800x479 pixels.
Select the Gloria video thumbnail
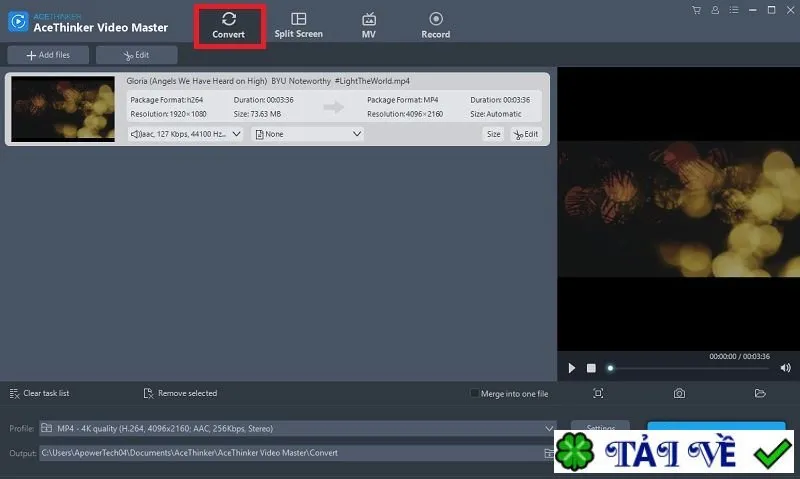(x=63, y=109)
